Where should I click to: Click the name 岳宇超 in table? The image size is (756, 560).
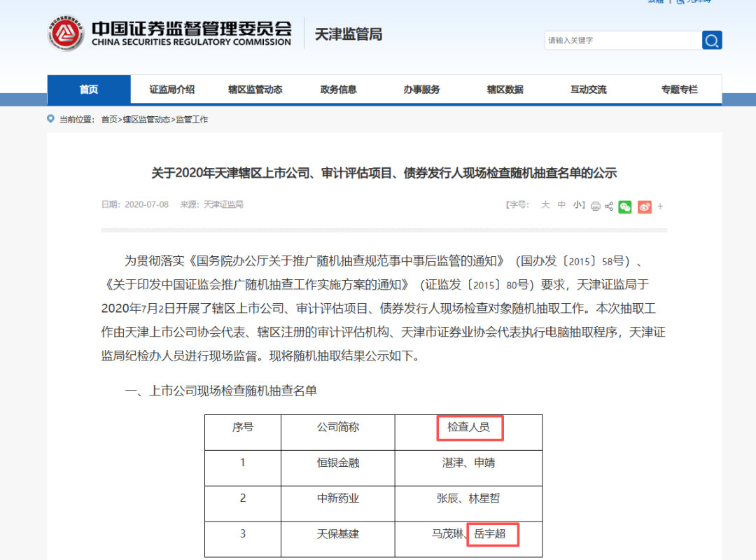[x=490, y=534]
